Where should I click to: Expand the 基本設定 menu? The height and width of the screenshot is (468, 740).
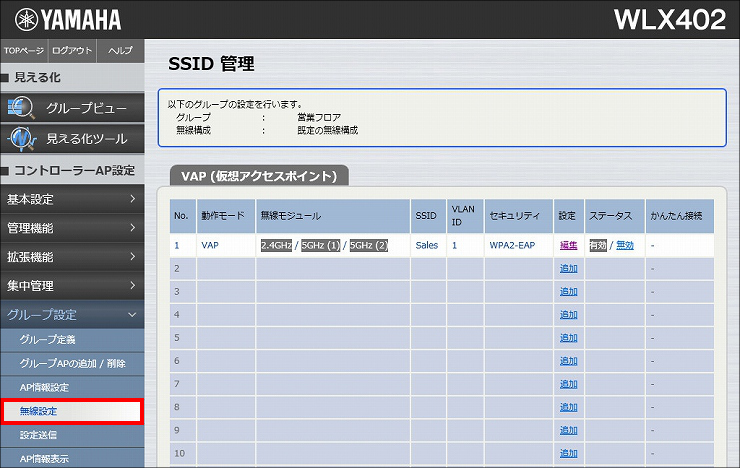tap(72, 199)
